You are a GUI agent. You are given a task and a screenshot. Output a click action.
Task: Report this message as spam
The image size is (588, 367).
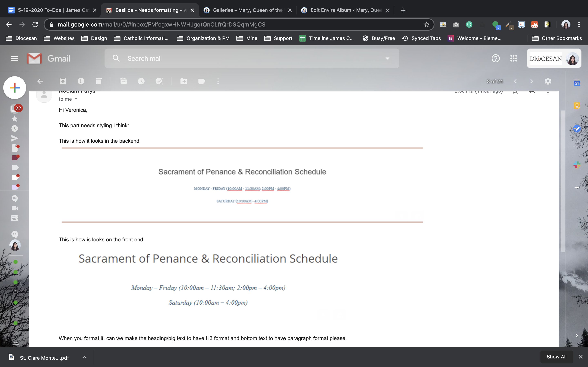coord(81,81)
